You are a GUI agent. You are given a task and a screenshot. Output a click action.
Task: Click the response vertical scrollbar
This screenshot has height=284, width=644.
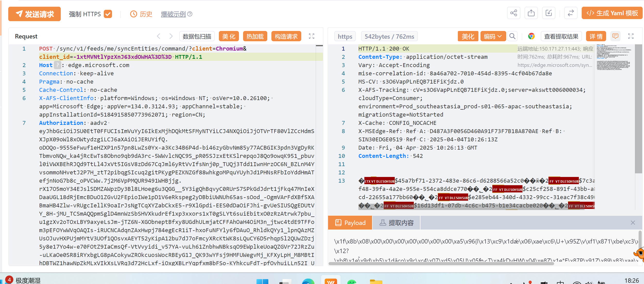click(638, 108)
